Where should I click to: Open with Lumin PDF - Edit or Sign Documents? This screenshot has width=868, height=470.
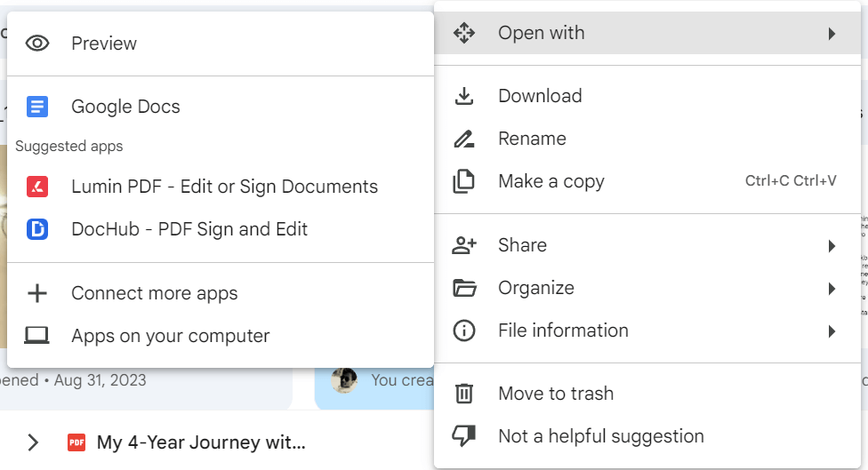point(224,187)
